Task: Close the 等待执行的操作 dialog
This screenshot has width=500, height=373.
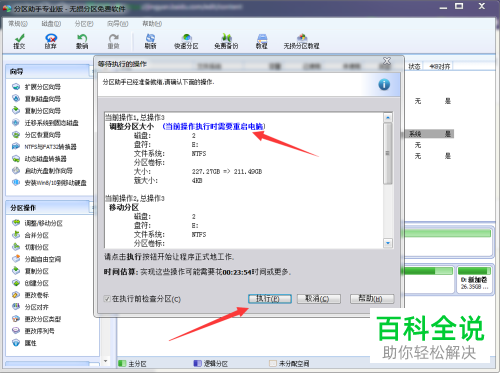Action: click(x=387, y=61)
